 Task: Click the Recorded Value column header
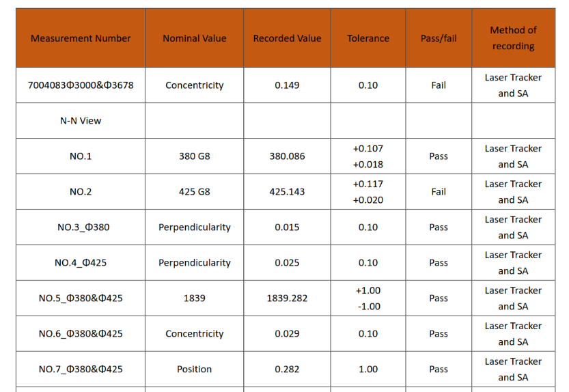coord(287,38)
